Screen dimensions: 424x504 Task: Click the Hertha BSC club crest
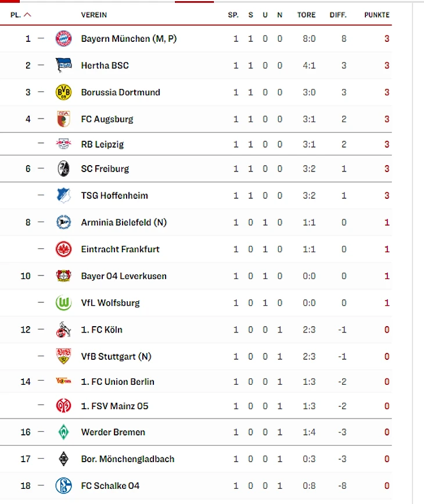coord(63,66)
